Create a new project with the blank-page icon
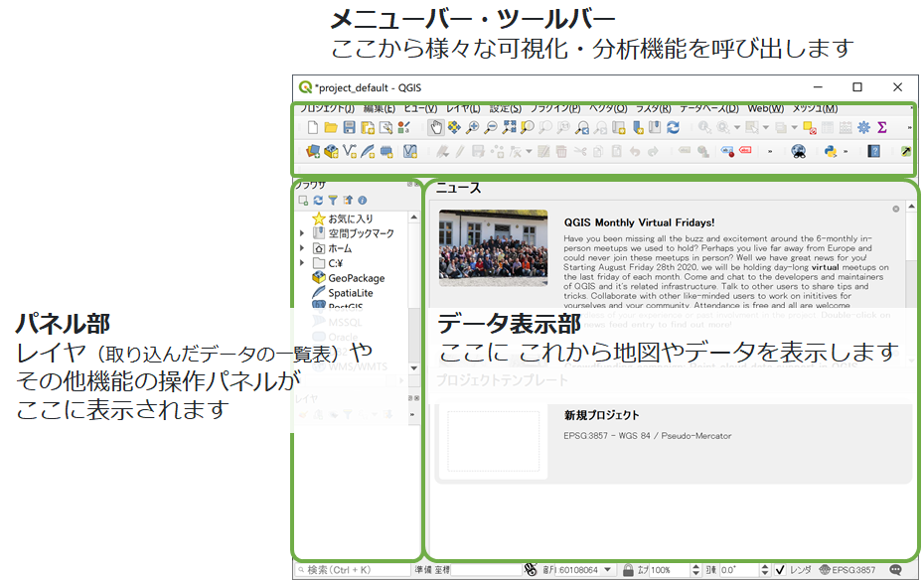Viewport: 924px width, 580px height. click(x=313, y=127)
